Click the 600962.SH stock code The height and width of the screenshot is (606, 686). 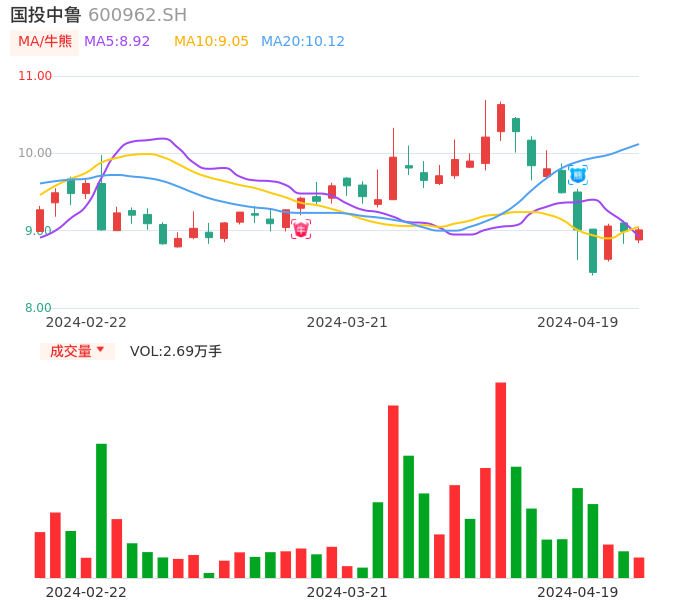click(x=137, y=15)
